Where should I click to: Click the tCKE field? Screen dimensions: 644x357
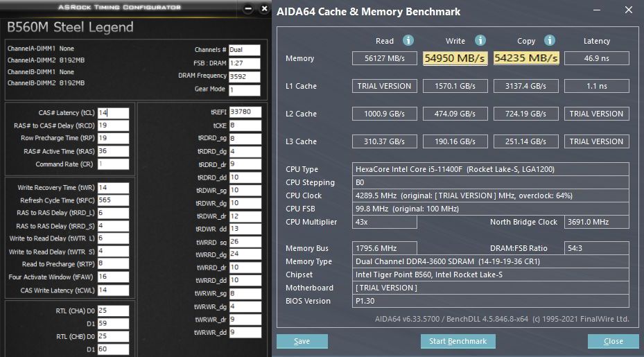245,125
